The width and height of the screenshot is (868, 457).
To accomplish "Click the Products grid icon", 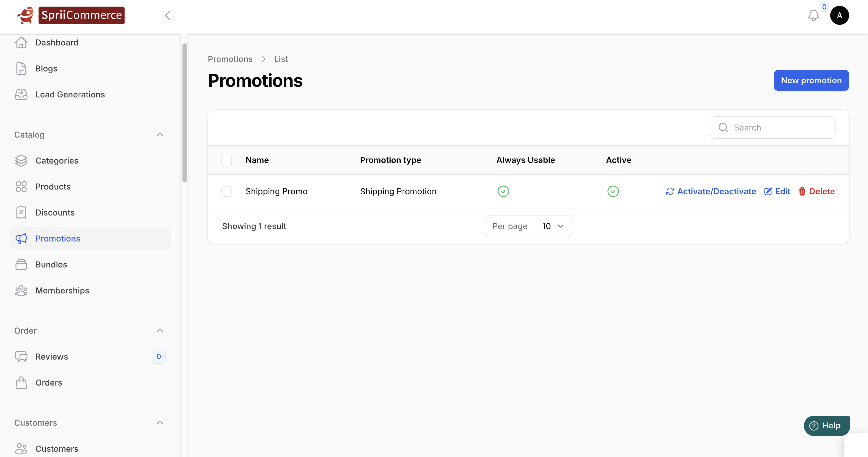I will pyautogui.click(x=21, y=186).
